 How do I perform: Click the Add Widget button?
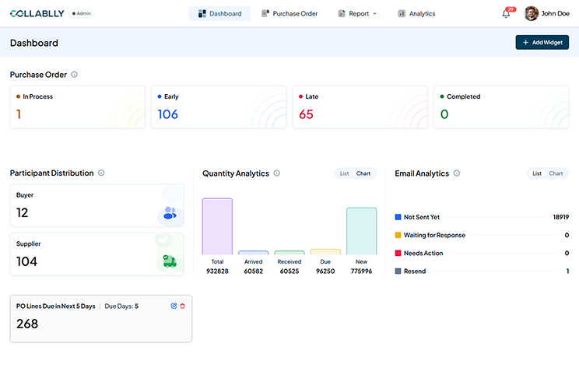[x=542, y=42]
